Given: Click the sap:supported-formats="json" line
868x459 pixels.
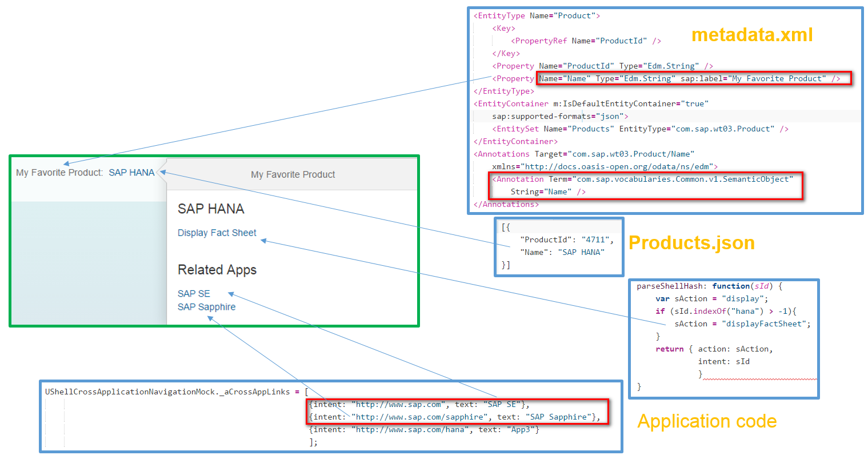Looking at the screenshot, I should (560, 117).
